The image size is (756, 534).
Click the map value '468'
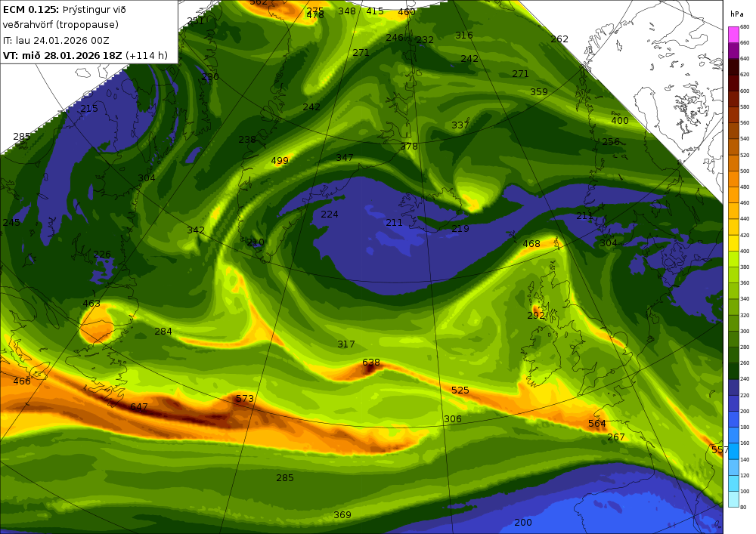tap(531, 244)
